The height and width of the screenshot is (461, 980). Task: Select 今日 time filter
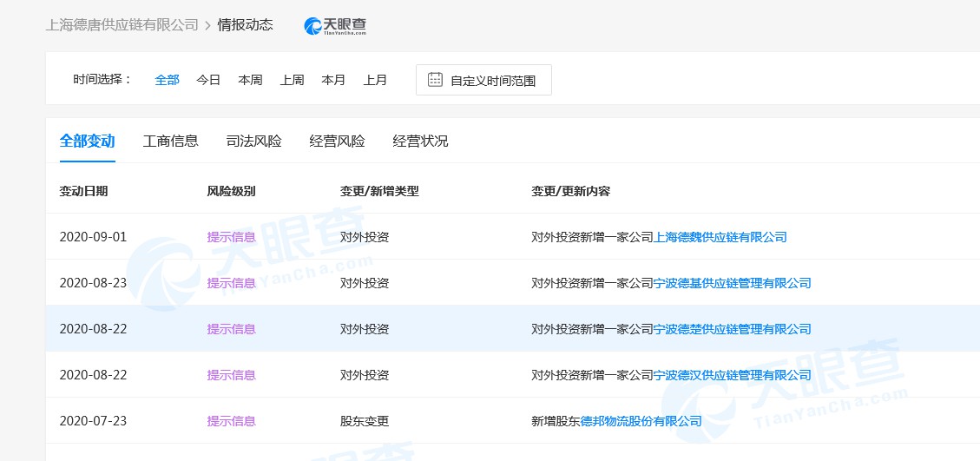(208, 80)
